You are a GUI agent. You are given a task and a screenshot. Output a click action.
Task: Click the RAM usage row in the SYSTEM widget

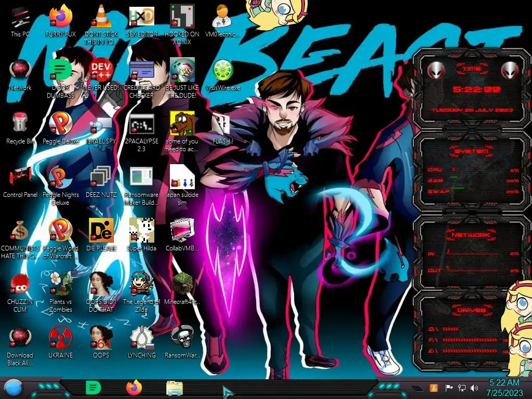click(x=473, y=180)
